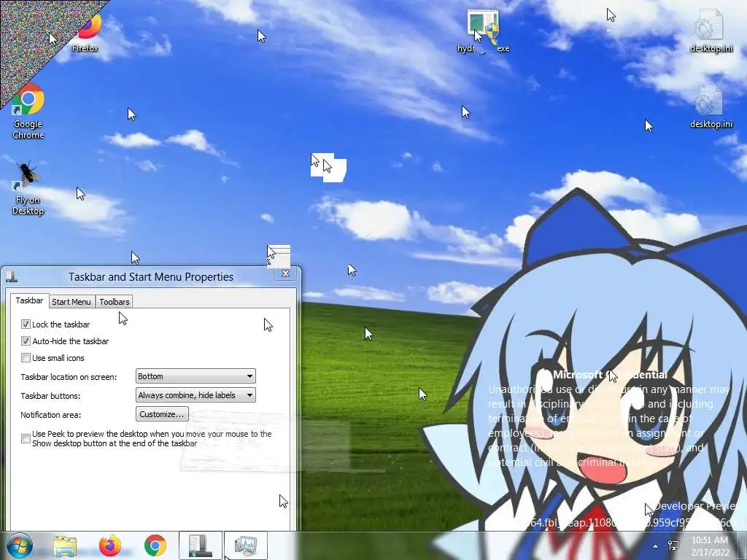Image resolution: width=747 pixels, height=560 pixels.
Task: Switch to the Start Menu tab
Action: (x=71, y=302)
